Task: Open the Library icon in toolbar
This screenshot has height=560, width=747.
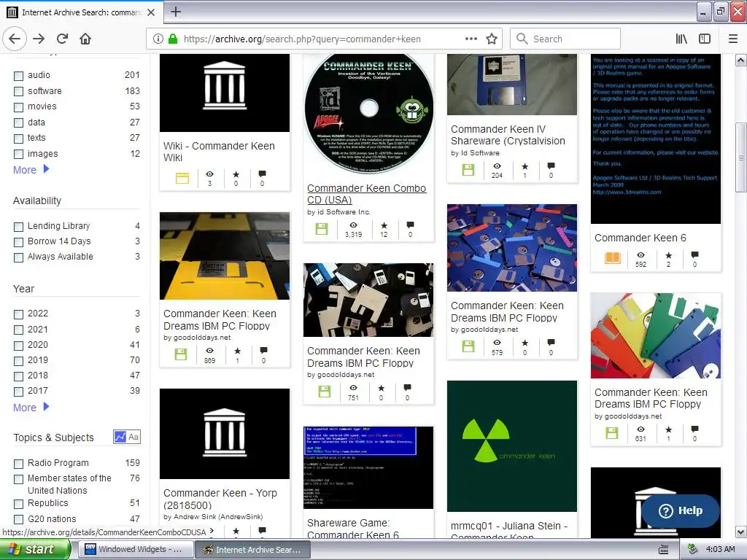Action: coord(681,39)
